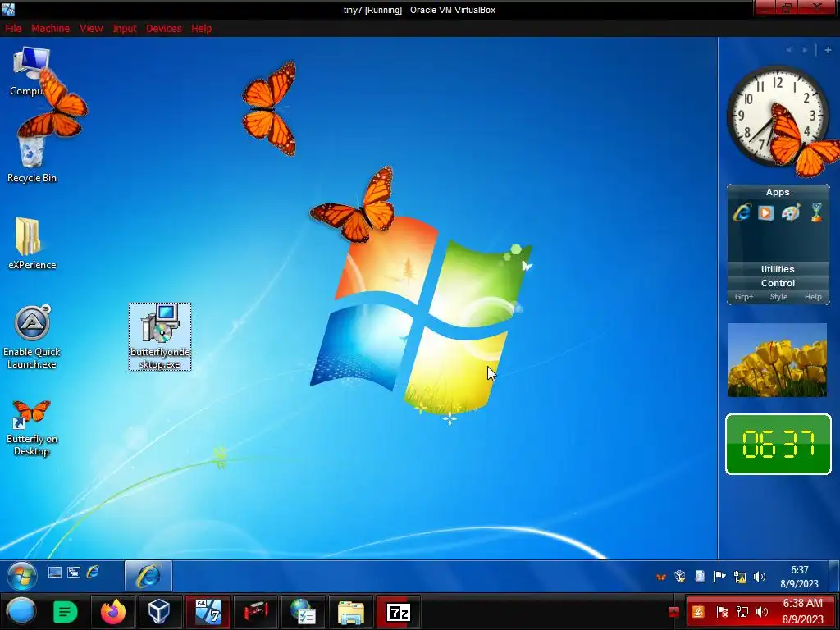Open VirtualBox Help menu
Screen dimensions: 840x630
202,29
